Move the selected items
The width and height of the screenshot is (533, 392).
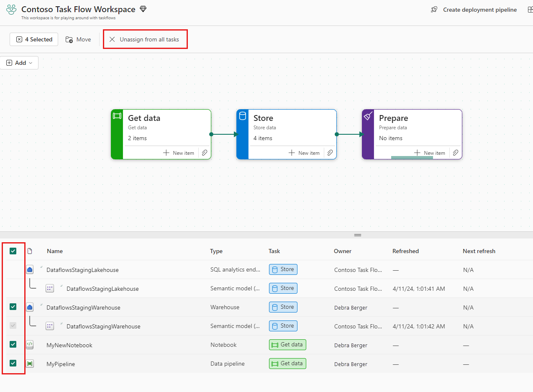(x=78, y=39)
